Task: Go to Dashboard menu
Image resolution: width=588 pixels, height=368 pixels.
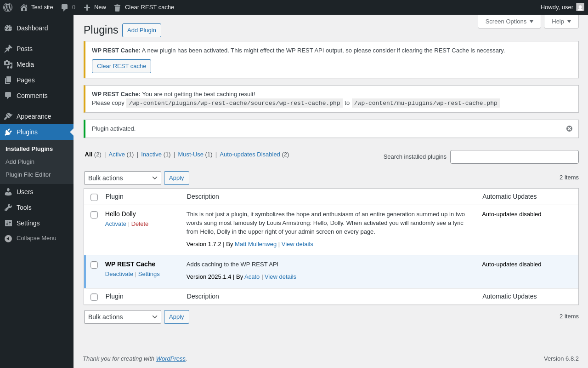Action: click(x=32, y=28)
